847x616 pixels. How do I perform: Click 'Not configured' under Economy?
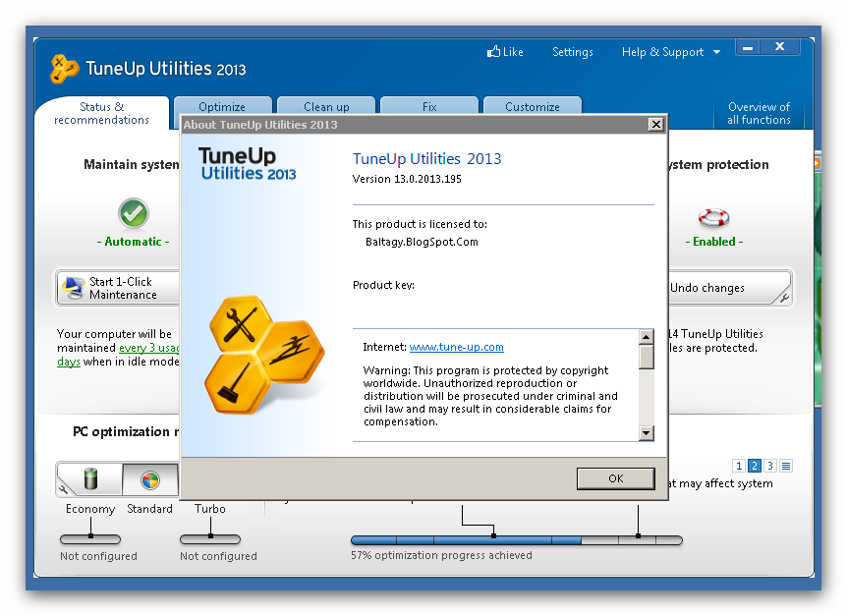click(x=98, y=556)
